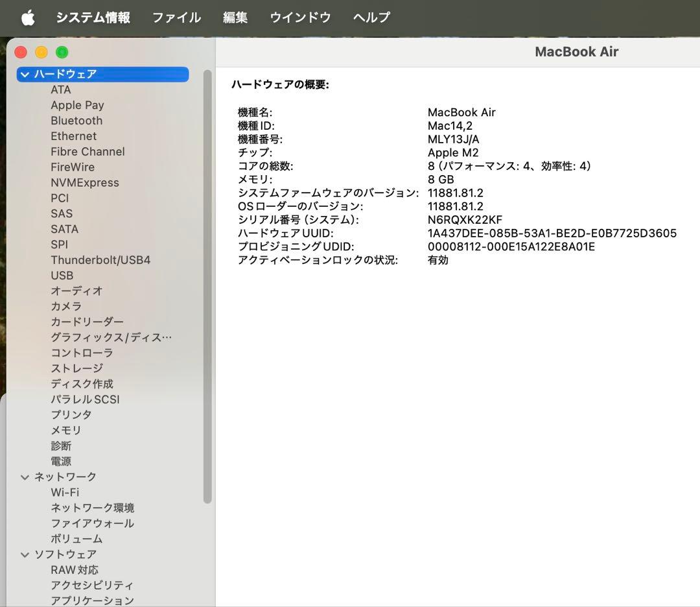Image resolution: width=700 pixels, height=607 pixels.
Task: Collapse the ネットワーク section
Action: [x=25, y=477]
